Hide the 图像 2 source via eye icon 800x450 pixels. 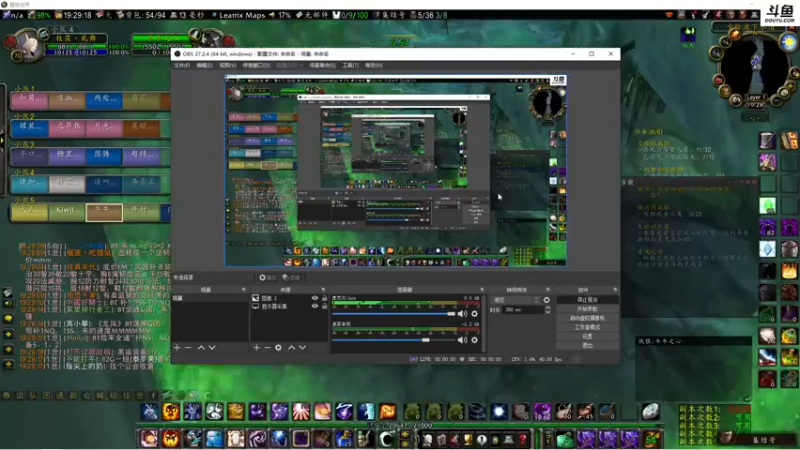(315, 298)
